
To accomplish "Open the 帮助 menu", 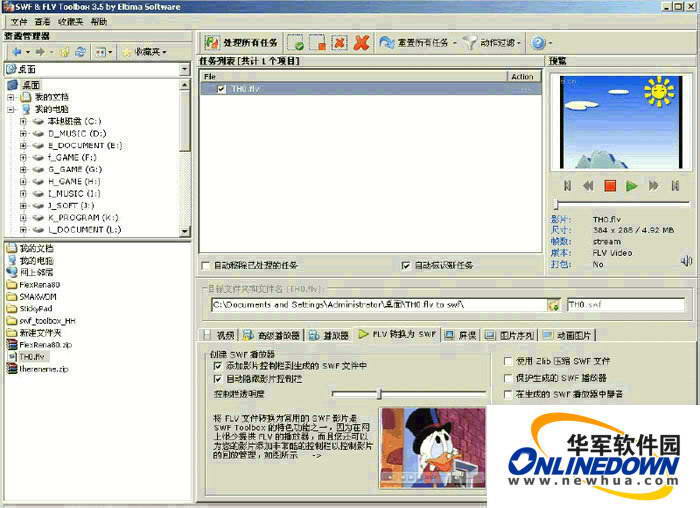I will point(99,22).
